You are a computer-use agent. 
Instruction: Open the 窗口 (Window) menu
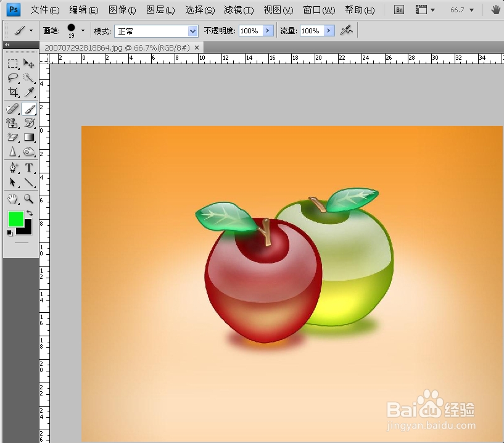click(319, 10)
